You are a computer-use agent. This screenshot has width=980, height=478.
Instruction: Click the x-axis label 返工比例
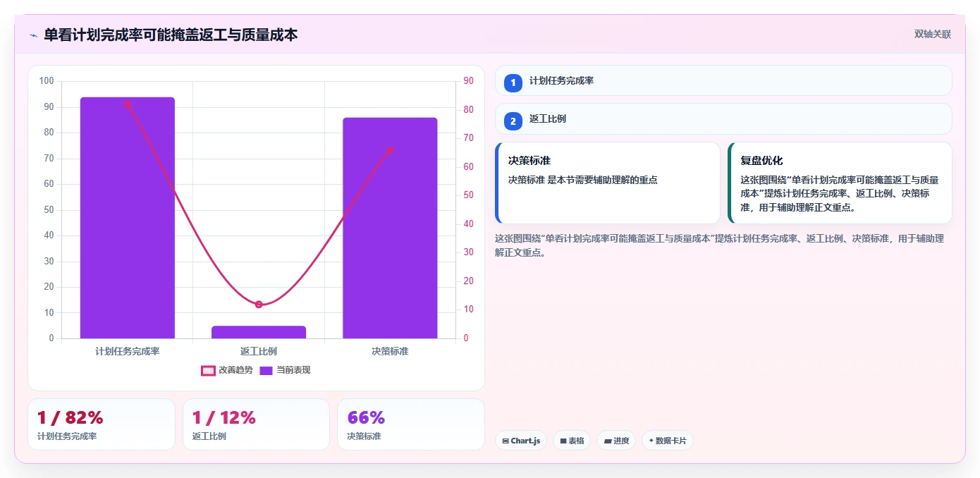point(259,351)
